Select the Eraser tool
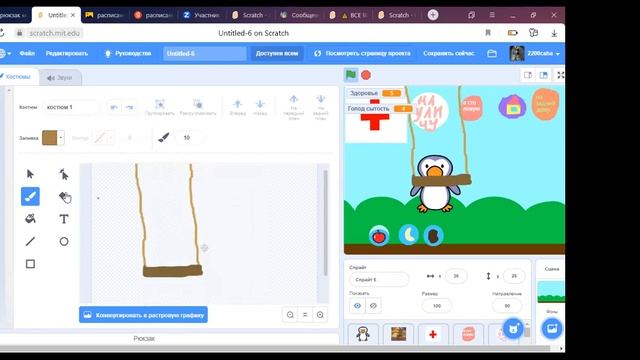Screen dimensions: 640x360 click(64, 196)
